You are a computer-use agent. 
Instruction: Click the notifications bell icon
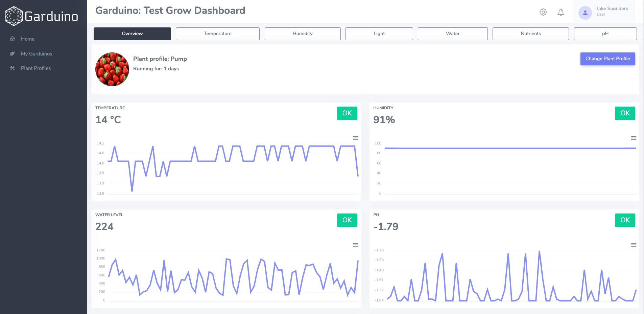point(560,13)
